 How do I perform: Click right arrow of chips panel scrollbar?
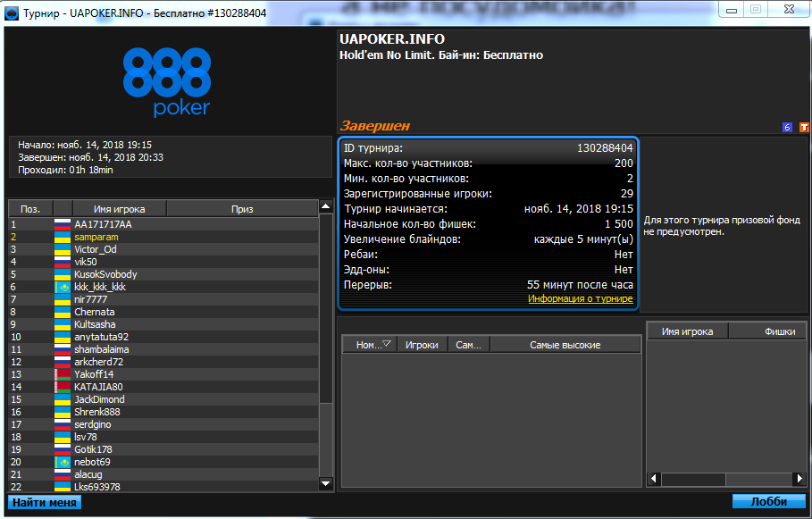pyautogui.click(x=800, y=479)
